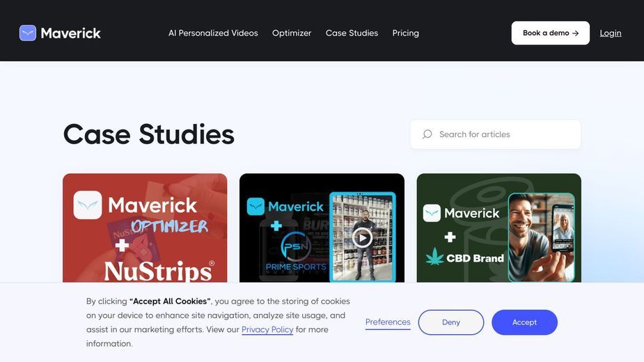Image resolution: width=644 pixels, height=362 pixels.
Task: Click the blue Maverick icon on black card
Action: (x=256, y=207)
